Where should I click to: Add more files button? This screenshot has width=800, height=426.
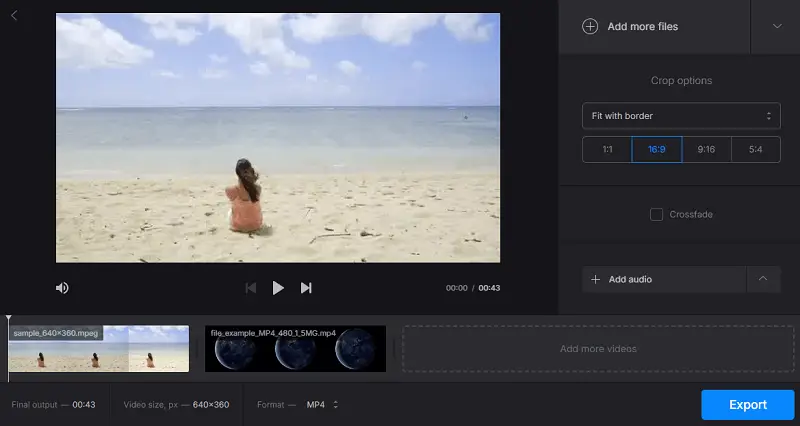pos(654,27)
